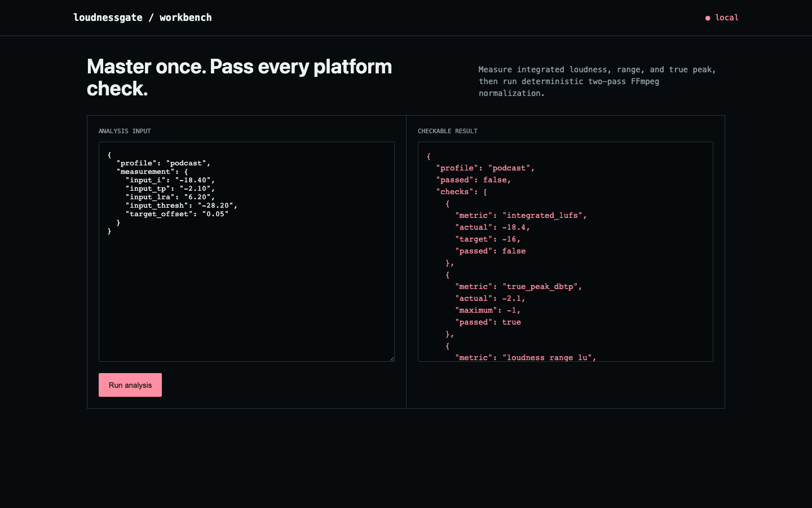This screenshot has height=508, width=812.
Task: Click the Master once headline text
Action: coord(240,77)
